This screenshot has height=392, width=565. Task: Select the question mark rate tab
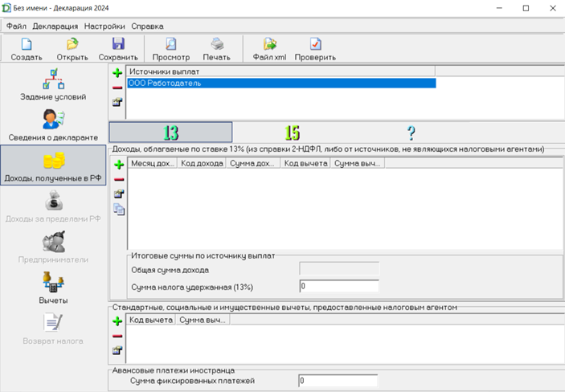coord(411,133)
